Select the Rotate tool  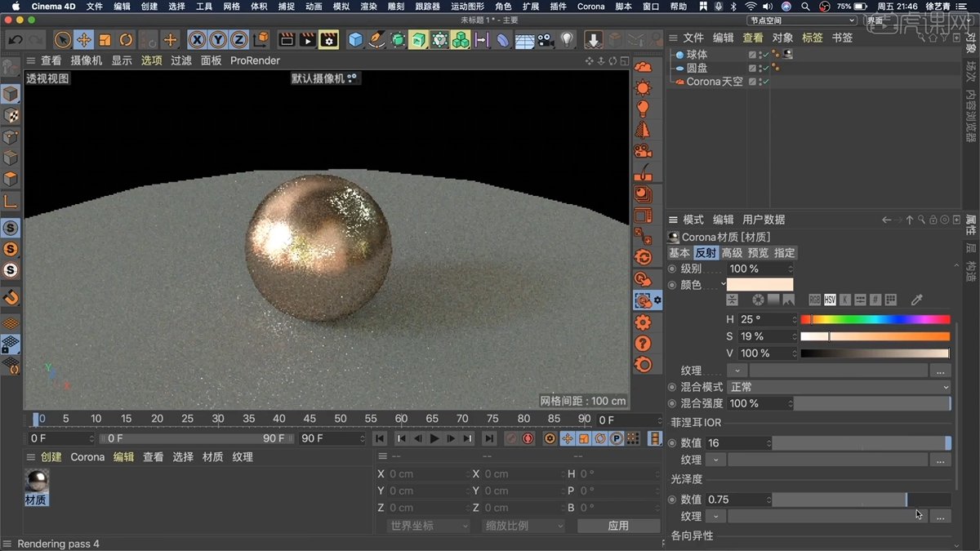pyautogui.click(x=127, y=39)
